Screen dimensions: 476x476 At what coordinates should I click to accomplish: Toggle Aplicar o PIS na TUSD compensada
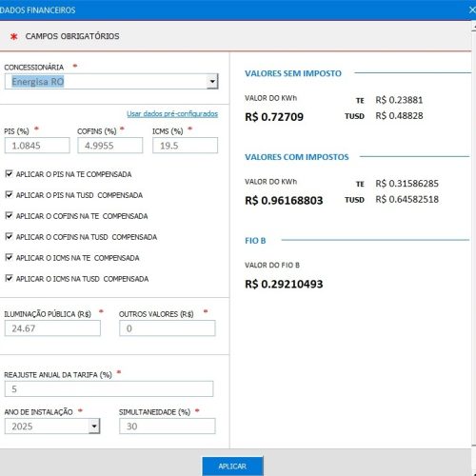[9, 195]
